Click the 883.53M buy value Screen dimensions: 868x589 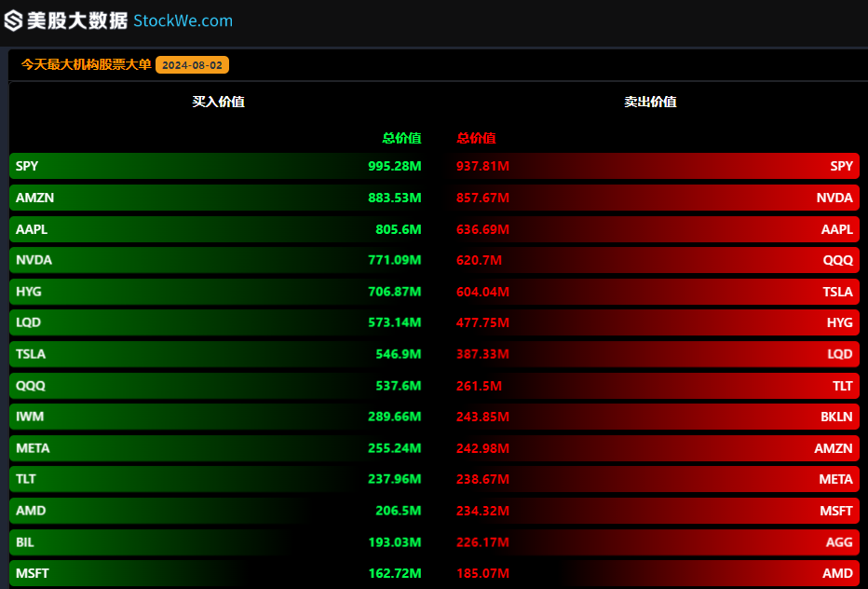point(395,198)
